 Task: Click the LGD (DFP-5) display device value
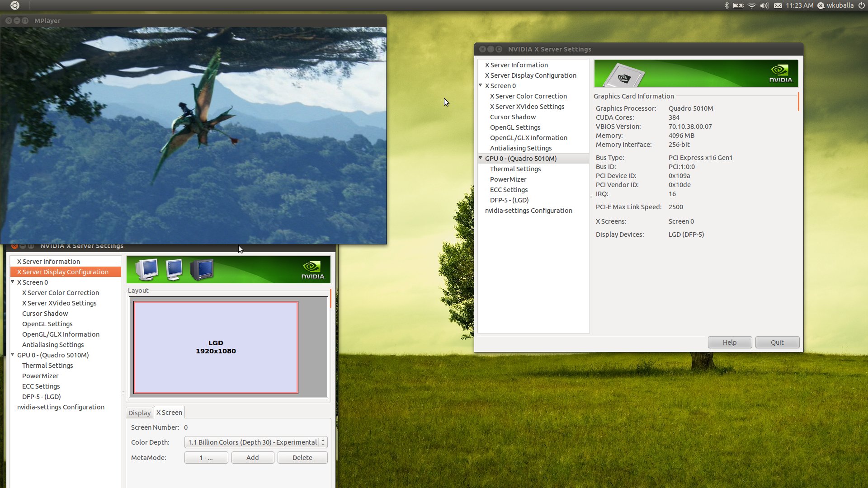686,235
